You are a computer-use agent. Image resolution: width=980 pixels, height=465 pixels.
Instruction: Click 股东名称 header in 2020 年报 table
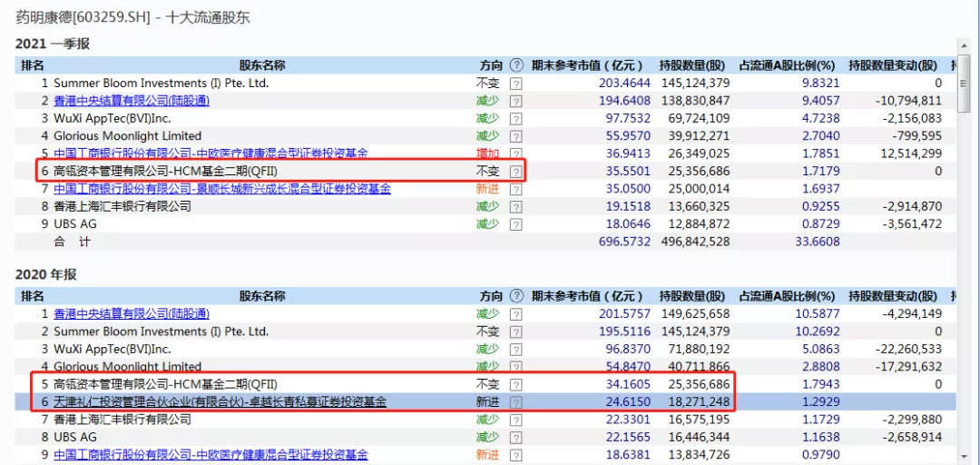(x=262, y=296)
